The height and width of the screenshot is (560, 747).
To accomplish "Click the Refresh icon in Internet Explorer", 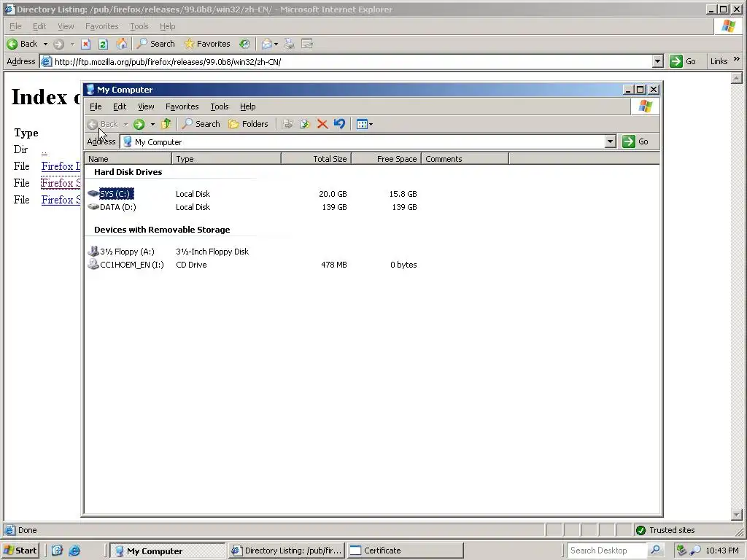I will point(103,44).
